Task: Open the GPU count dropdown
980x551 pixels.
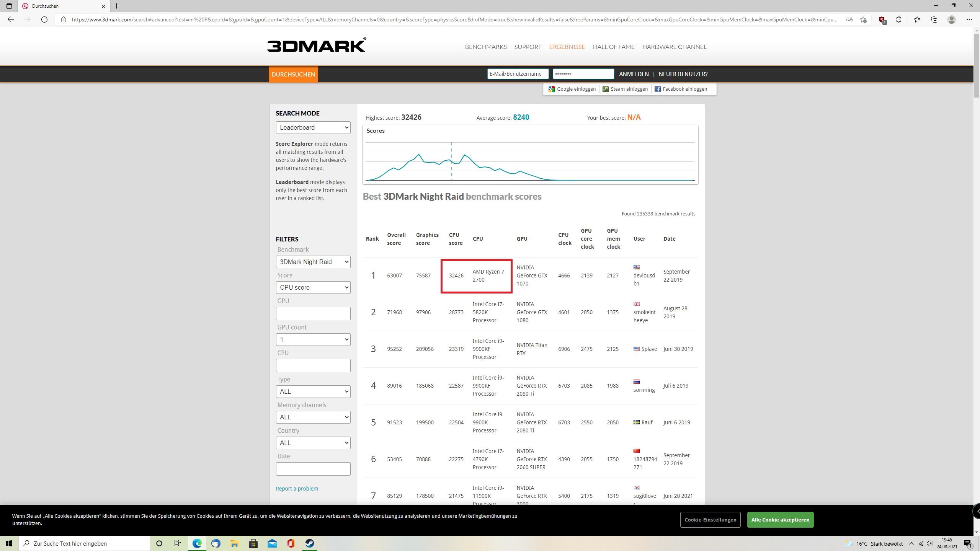Action: coord(313,340)
